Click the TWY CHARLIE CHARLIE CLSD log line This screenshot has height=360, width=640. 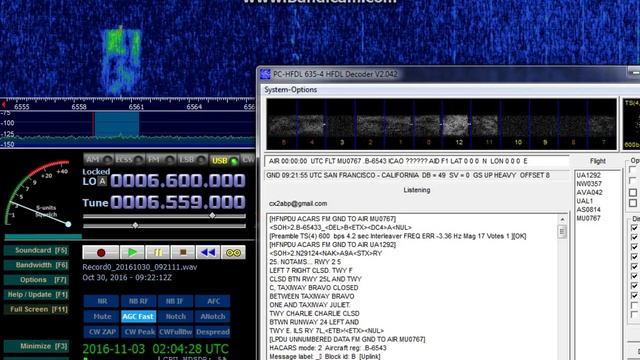(314, 313)
